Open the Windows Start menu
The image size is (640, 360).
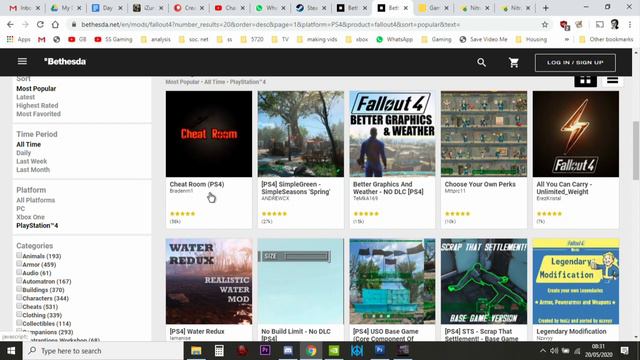coord(11,351)
